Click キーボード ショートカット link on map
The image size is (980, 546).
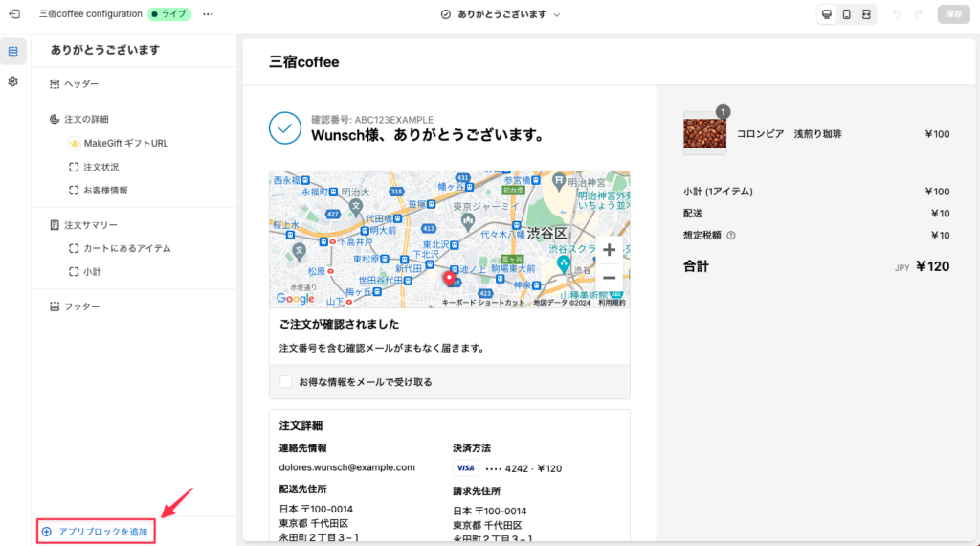tap(483, 303)
